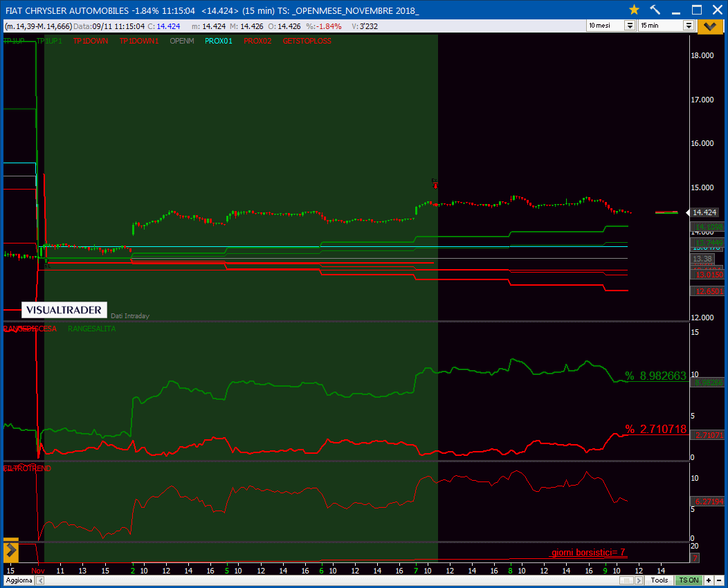Click the Aggiorna refresh button
The width and height of the screenshot is (728, 588).
(x=19, y=580)
